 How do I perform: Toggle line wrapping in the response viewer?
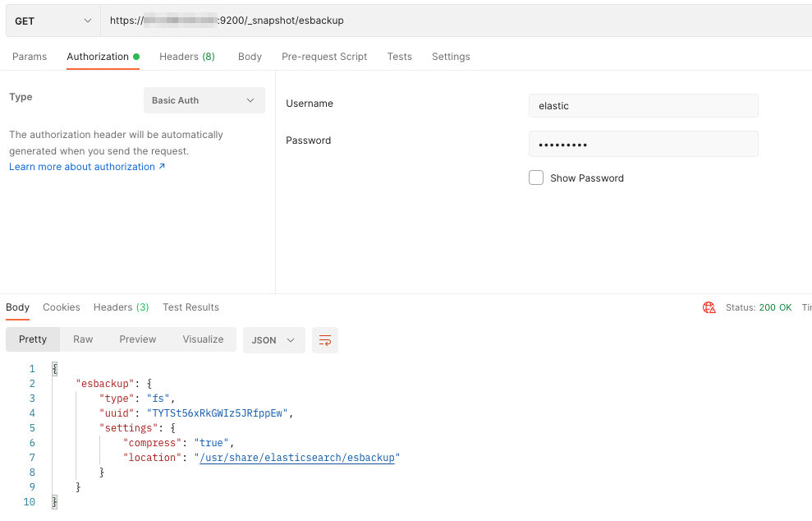[324, 339]
